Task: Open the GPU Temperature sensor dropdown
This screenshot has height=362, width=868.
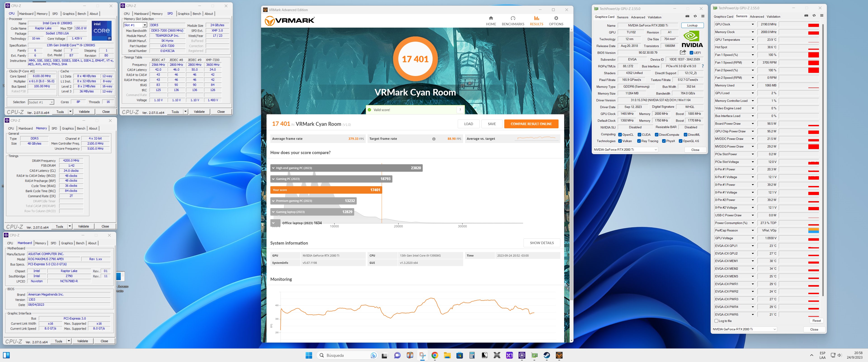Action: click(x=753, y=40)
